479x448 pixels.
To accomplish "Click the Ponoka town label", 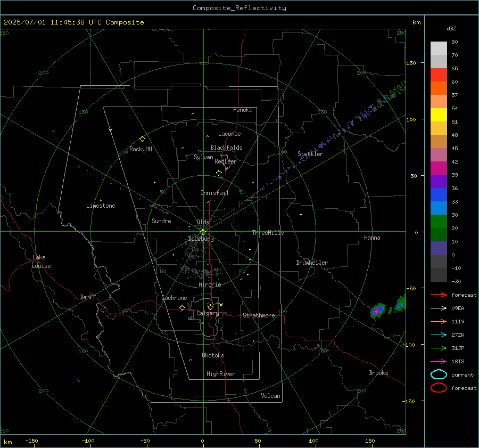I will click(243, 110).
